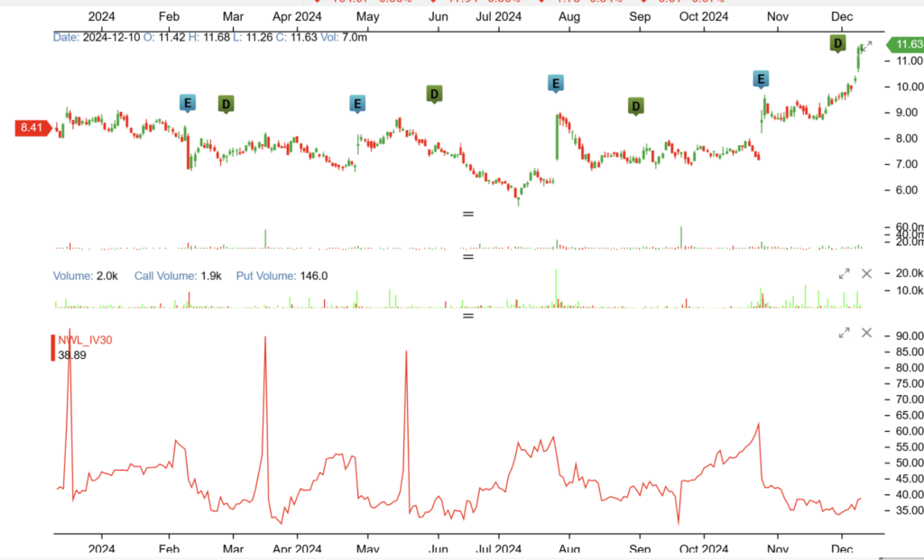924x560 pixels.
Task: Click the 60.0m volume axis label
Action: point(910,226)
